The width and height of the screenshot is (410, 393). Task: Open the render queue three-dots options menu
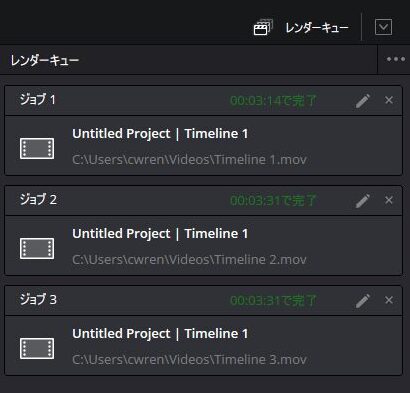point(396,59)
